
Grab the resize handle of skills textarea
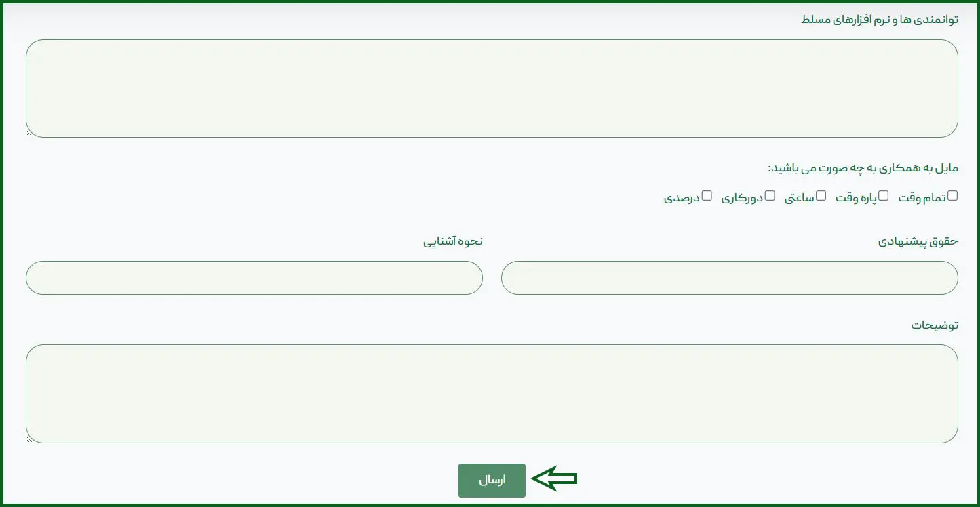[x=29, y=134]
